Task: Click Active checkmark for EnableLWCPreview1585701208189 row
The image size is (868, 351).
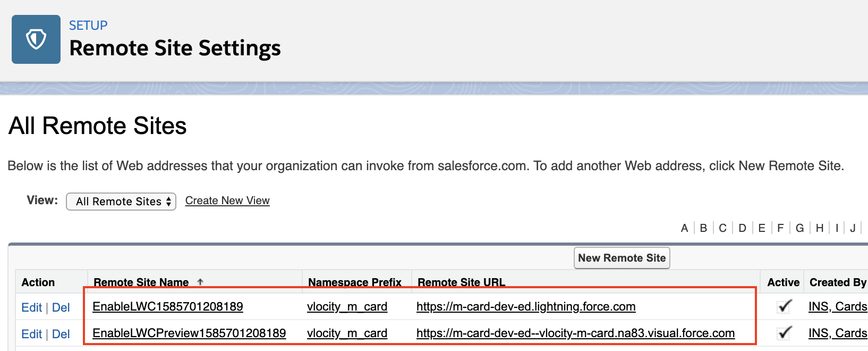Action: pyautogui.click(x=784, y=333)
